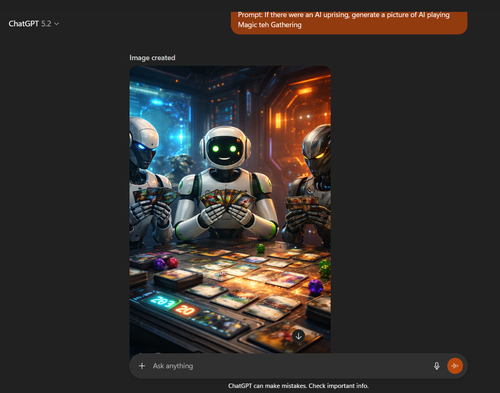Viewport: 500px width, 393px height.
Task: Start voice mode with orange waveform button
Action: pos(455,366)
